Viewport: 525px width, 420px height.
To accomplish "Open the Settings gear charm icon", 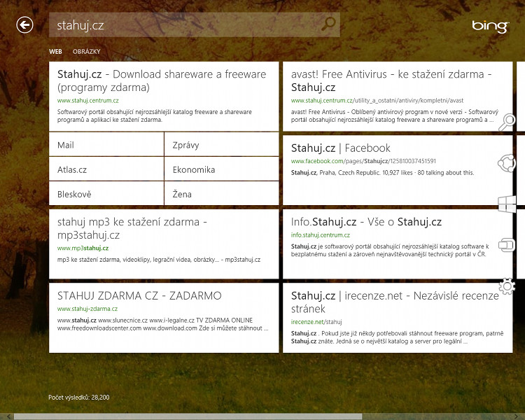I will pyautogui.click(x=507, y=286).
